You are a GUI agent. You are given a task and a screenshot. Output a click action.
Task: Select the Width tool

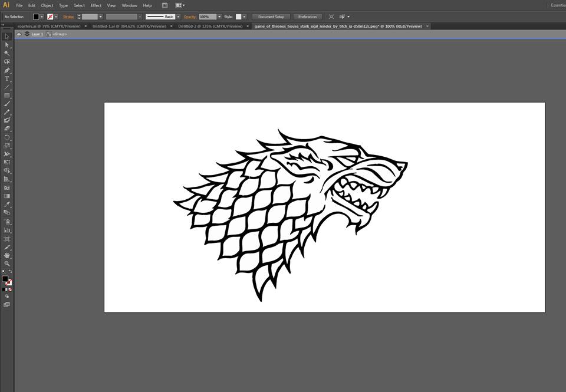7,154
